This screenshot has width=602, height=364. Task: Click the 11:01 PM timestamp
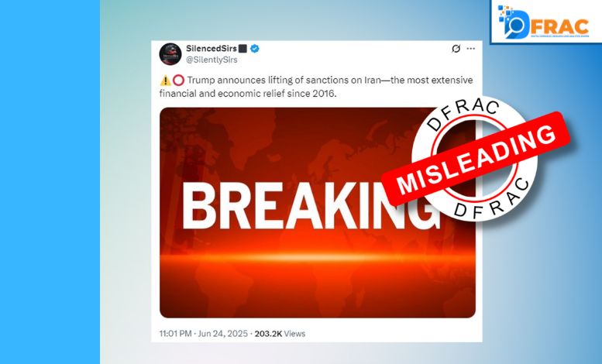tap(175, 334)
